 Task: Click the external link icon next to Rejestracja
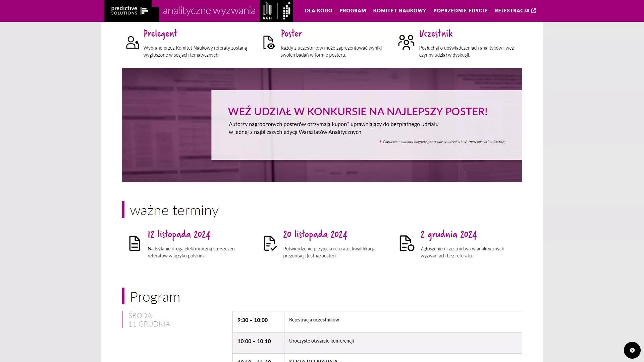click(534, 11)
